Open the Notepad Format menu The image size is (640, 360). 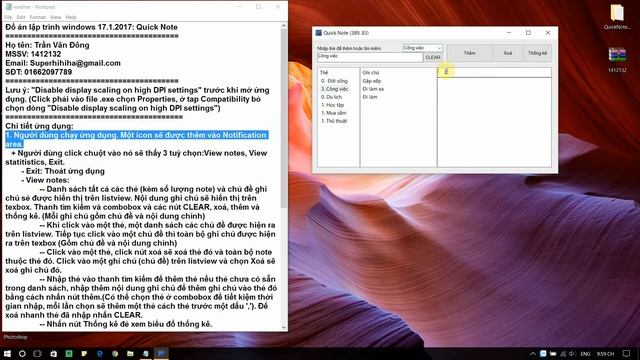[x=38, y=17]
